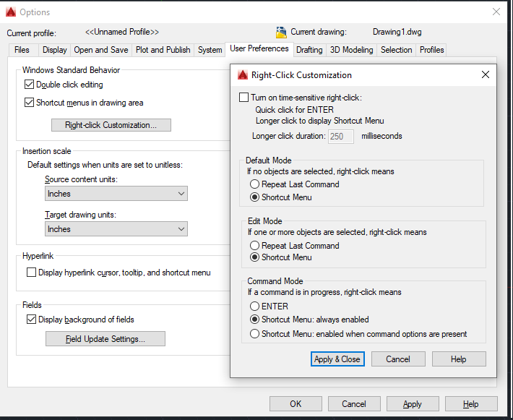Viewport: 513px width, 420px height.
Task: Click the AutoCAD logo in Options title bar
Action: click(x=10, y=12)
